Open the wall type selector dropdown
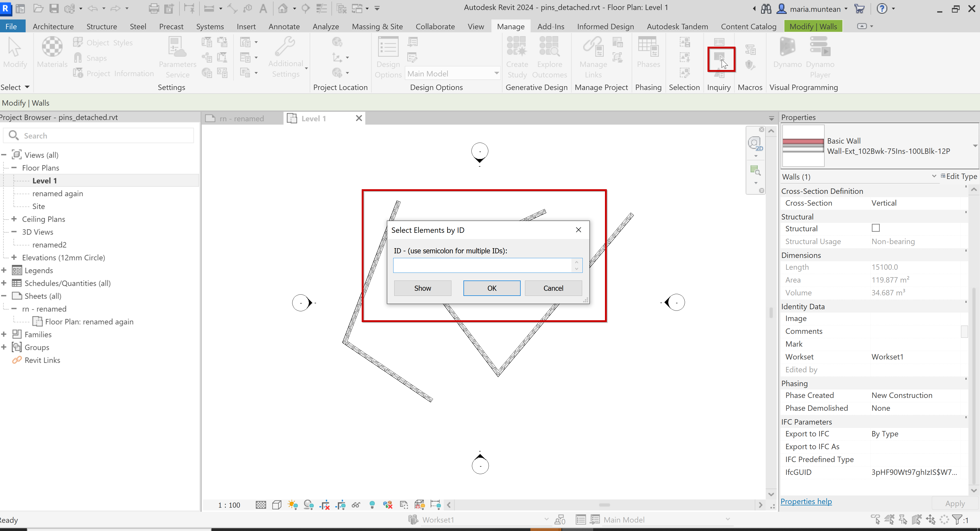Screen dimensions: 980x531 coord(975,146)
